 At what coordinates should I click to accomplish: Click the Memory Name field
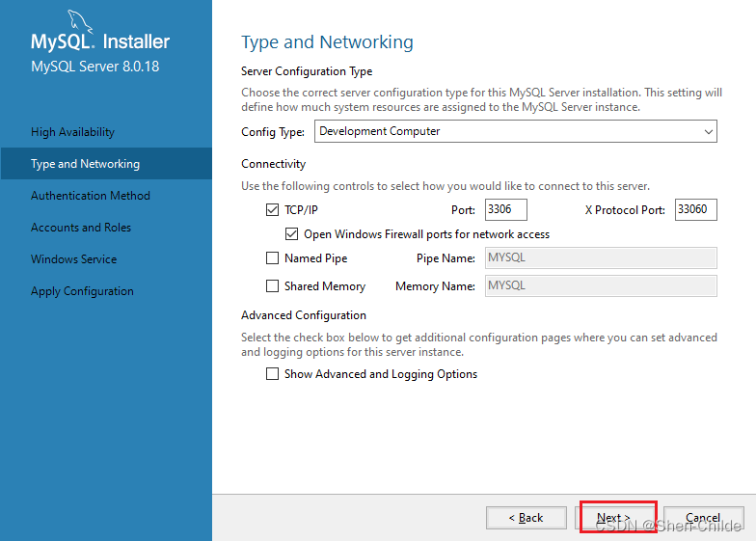[601, 285]
